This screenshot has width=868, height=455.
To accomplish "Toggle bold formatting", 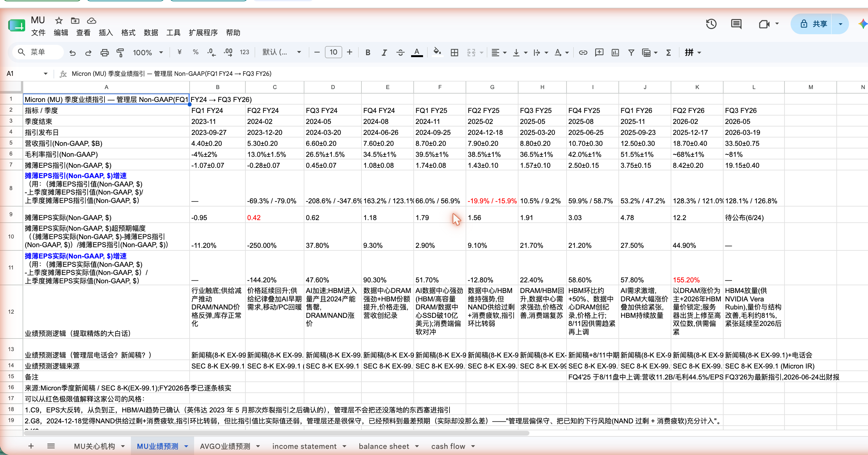I will [x=368, y=52].
